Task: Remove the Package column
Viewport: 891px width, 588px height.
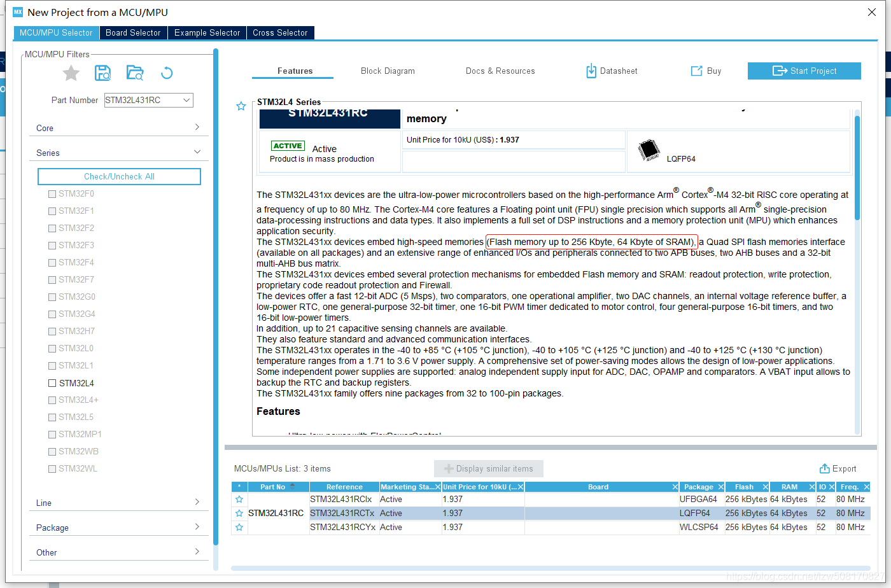Action: [x=720, y=487]
